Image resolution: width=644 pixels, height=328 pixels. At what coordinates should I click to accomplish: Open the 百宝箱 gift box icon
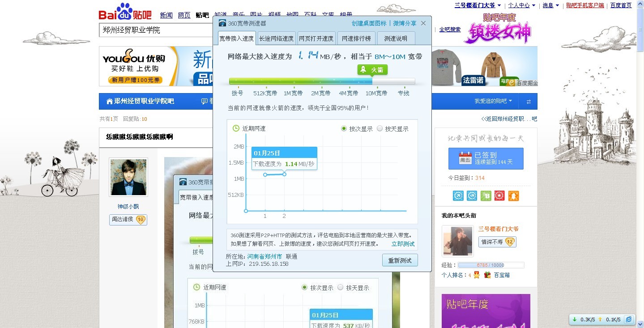487,275
